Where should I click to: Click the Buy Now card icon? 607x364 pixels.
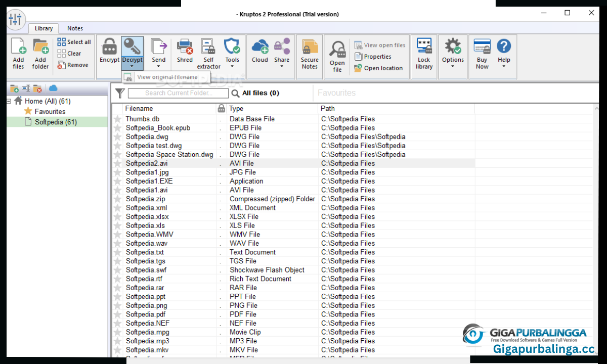tap(482, 47)
